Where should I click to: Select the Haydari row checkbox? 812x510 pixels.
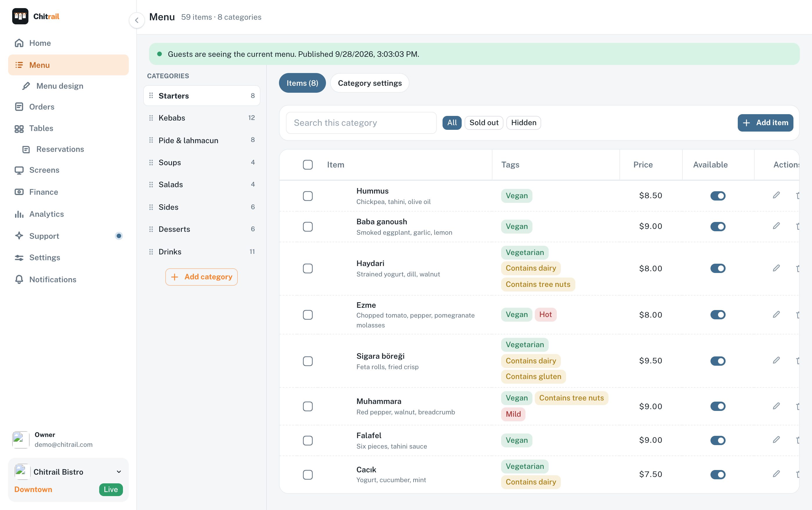coord(307,268)
